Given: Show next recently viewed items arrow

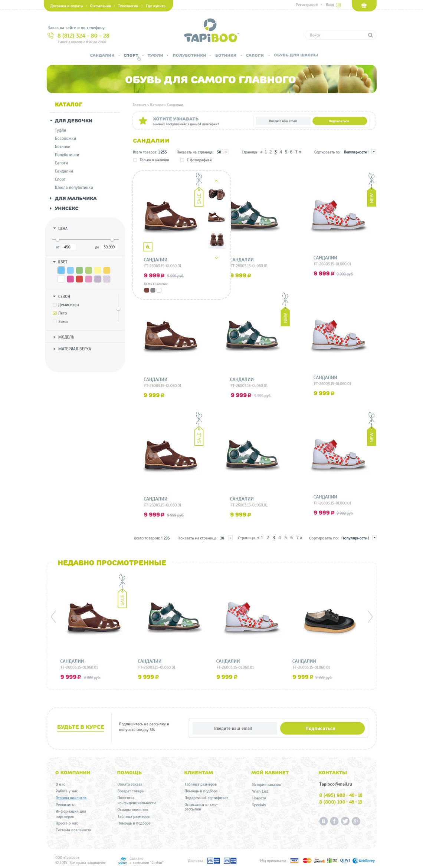Looking at the screenshot, I should pos(370,616).
